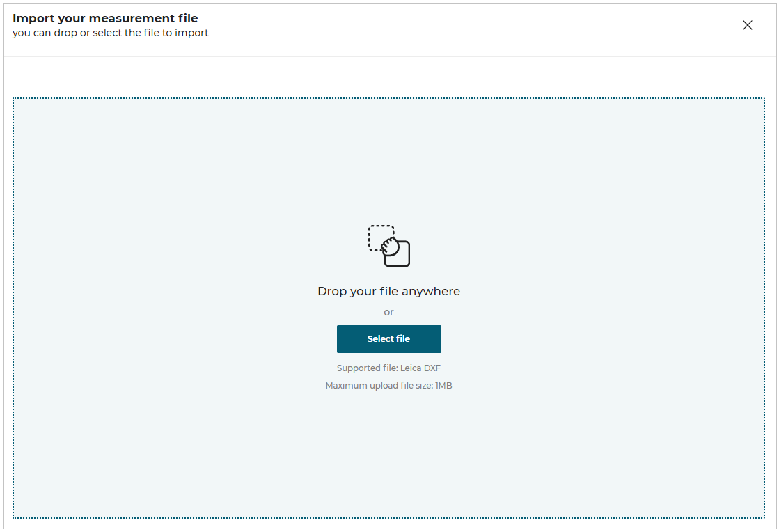Click the 'drop or select the file' subtitle
The image size is (779, 532).
tap(110, 33)
